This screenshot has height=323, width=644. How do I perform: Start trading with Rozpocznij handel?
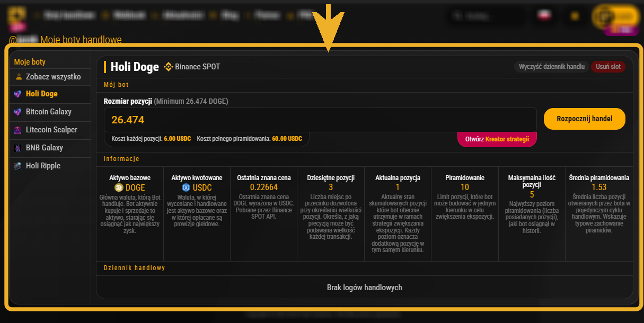coord(585,119)
